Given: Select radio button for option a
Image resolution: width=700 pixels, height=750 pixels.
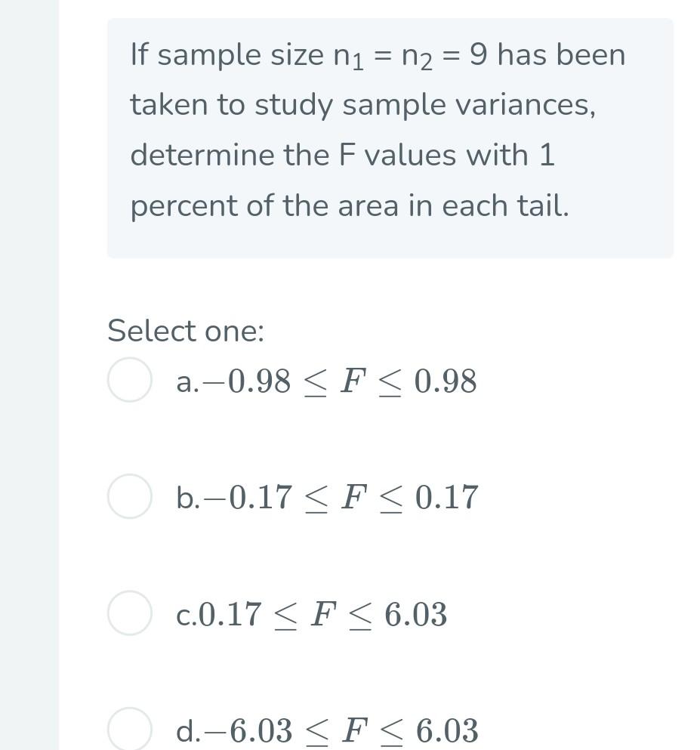Looking at the screenshot, I should click(x=130, y=380).
